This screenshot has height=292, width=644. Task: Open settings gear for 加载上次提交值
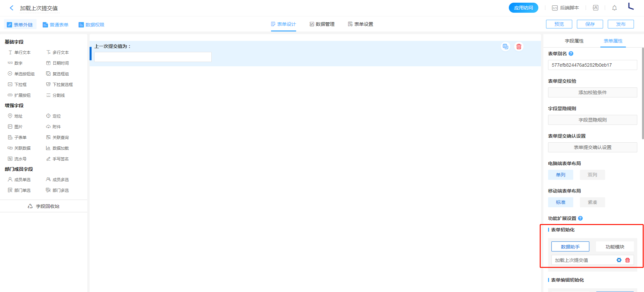coord(619,260)
